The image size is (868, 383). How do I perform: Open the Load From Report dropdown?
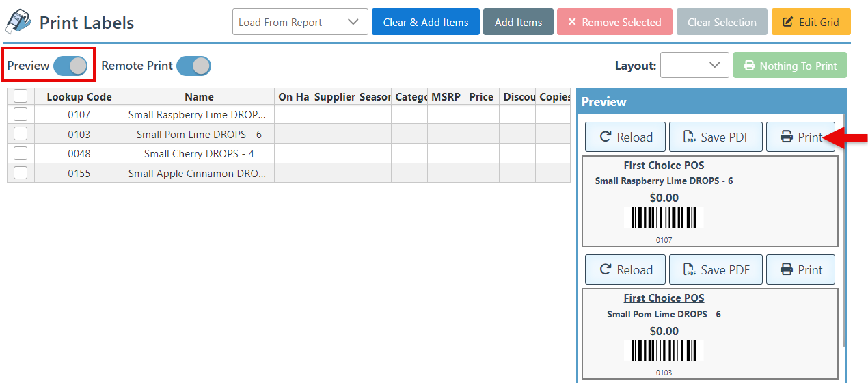tap(300, 22)
